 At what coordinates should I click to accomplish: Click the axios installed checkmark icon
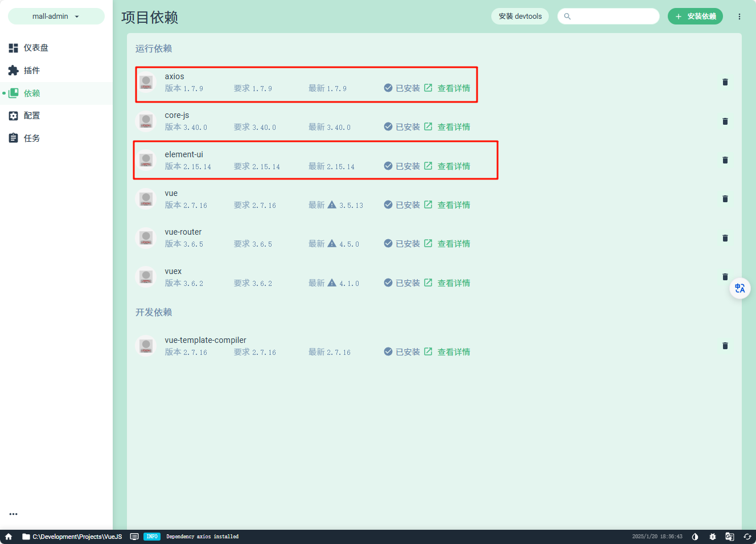pyautogui.click(x=388, y=88)
